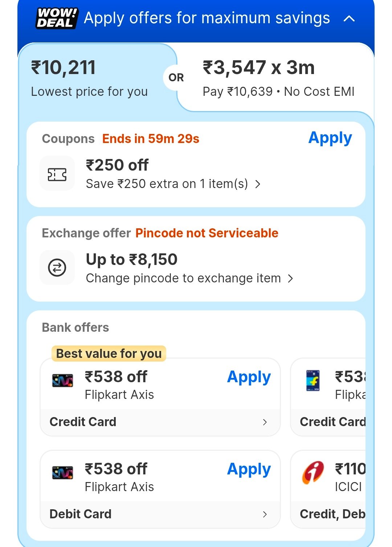The image size is (392, 547).
Task: Expand Debit Card offer details arrow
Action: (x=265, y=514)
